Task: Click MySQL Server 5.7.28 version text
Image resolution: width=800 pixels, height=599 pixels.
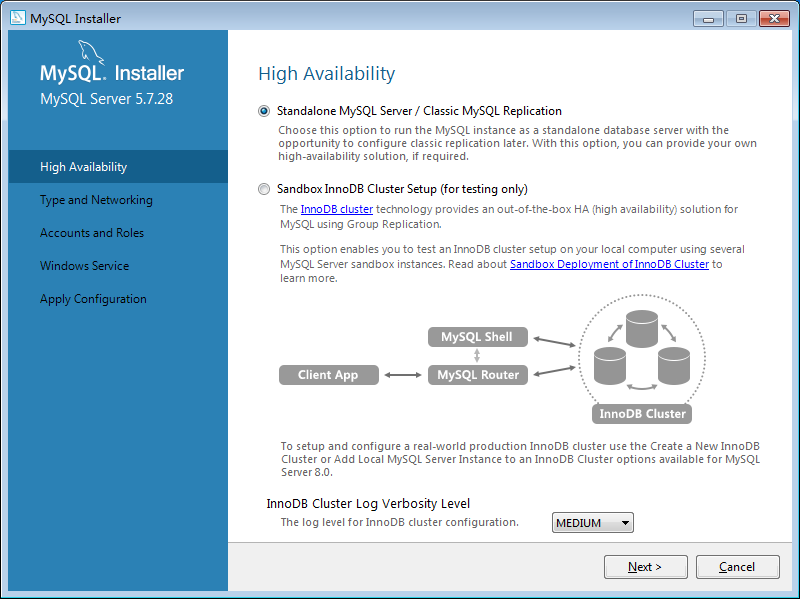Action: 107,98
